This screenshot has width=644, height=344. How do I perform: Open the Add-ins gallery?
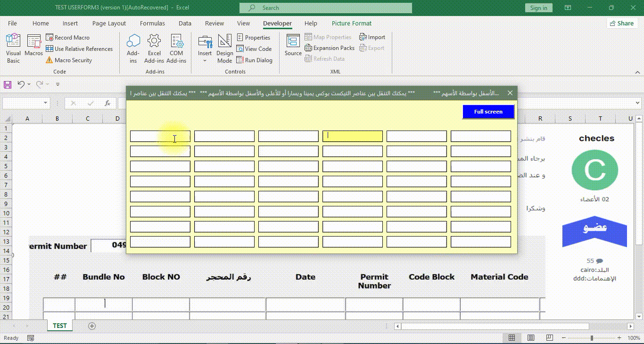coord(133,48)
